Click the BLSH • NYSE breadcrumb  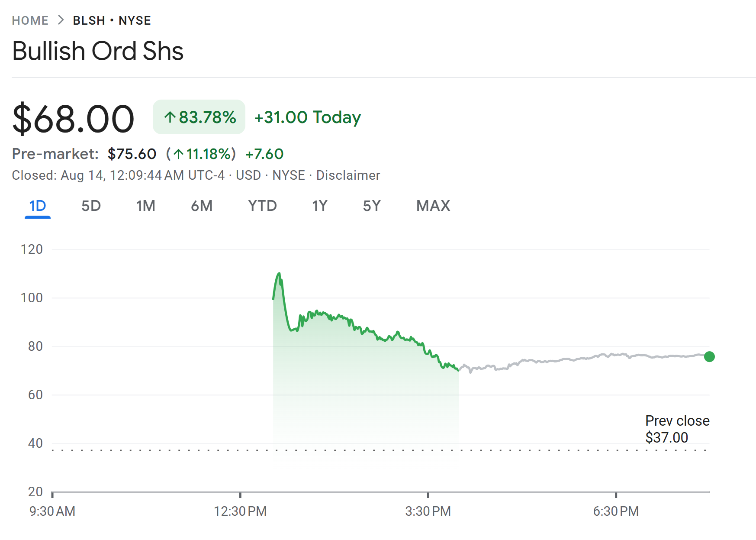click(x=112, y=20)
